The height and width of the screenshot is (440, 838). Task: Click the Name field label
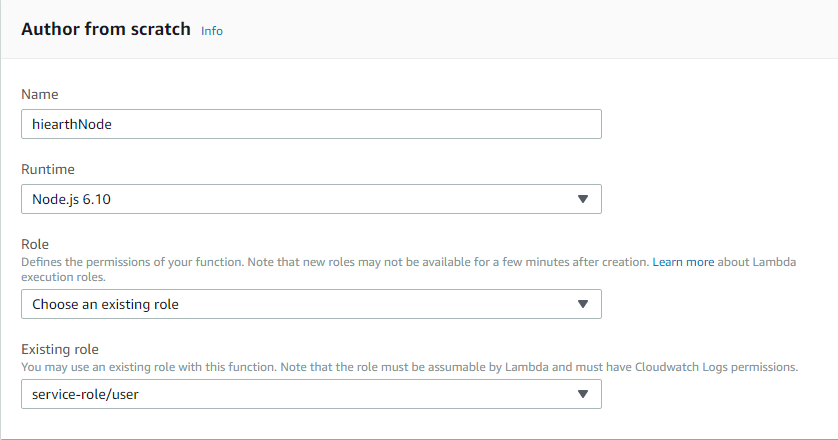pos(39,94)
